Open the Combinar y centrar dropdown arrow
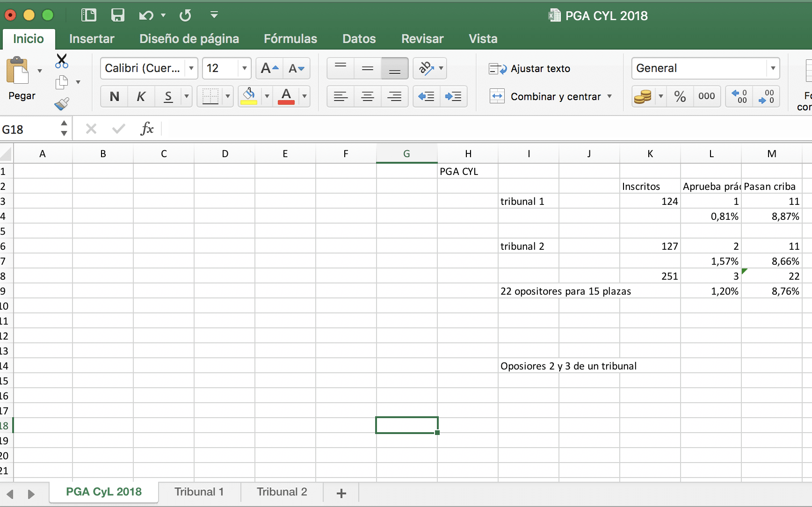Viewport: 812px width, 507px height. pos(609,96)
